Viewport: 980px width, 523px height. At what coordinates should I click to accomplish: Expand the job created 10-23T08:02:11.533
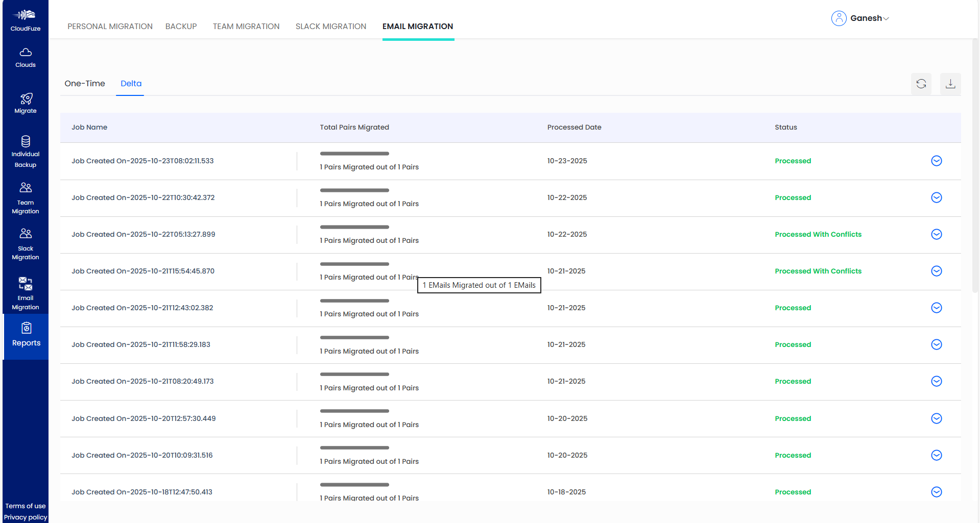point(936,161)
